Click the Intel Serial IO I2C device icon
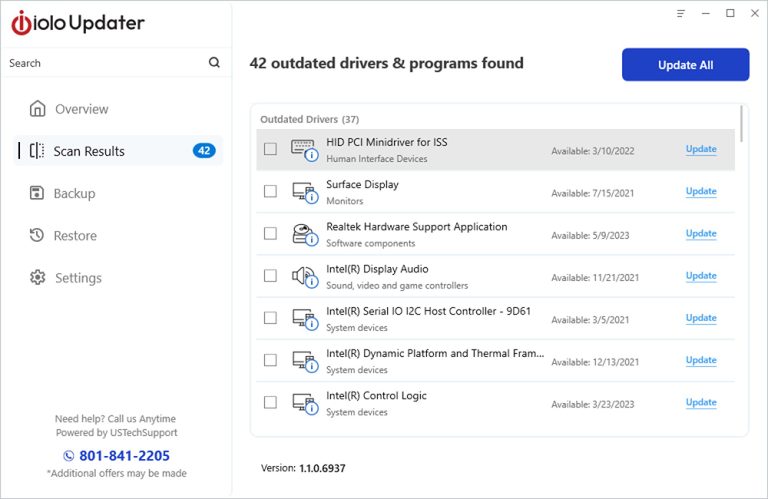768x499 pixels. (304, 318)
